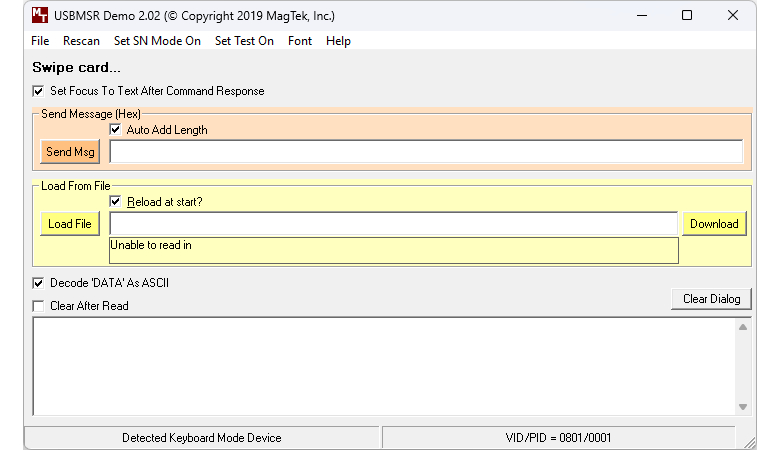The image size is (780, 450).
Task: Open the File menu
Action: (40, 41)
